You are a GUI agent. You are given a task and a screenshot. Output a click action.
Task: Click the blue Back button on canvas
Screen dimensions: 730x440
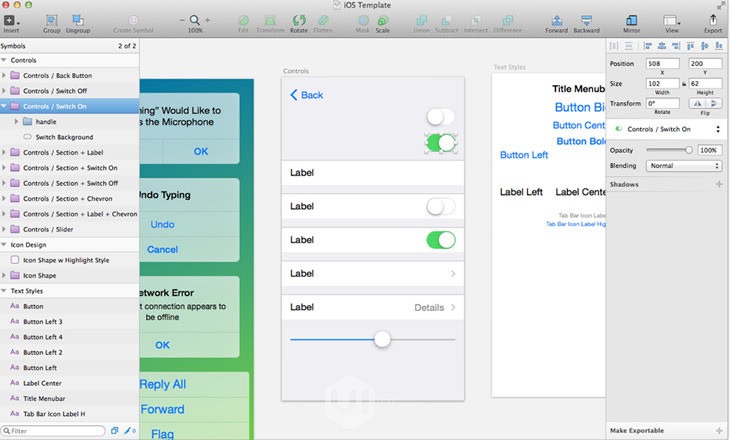(306, 95)
